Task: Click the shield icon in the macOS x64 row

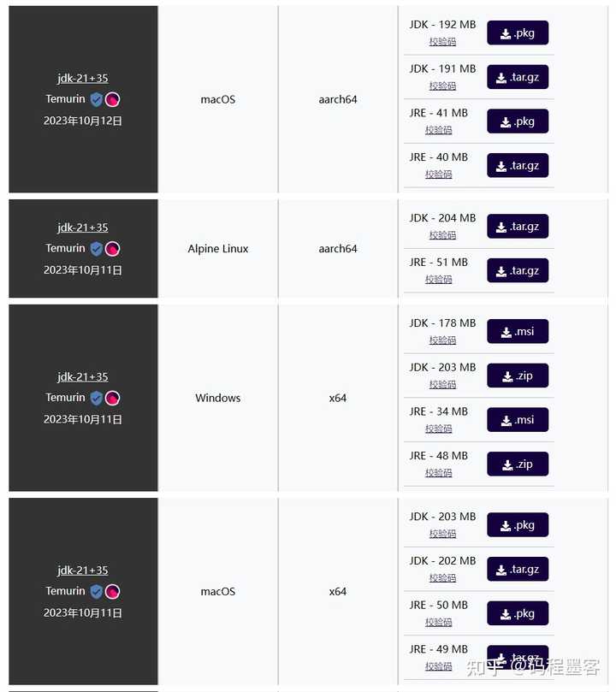Action: click(x=96, y=591)
